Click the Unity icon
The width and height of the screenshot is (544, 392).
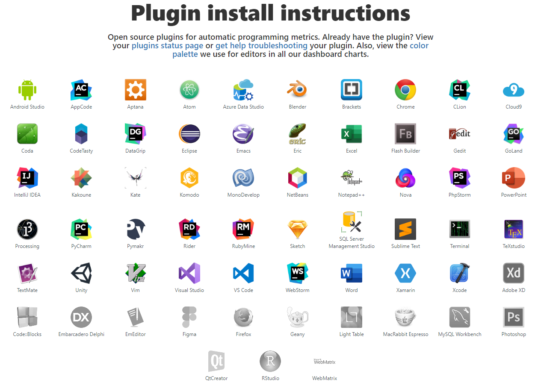(81, 273)
